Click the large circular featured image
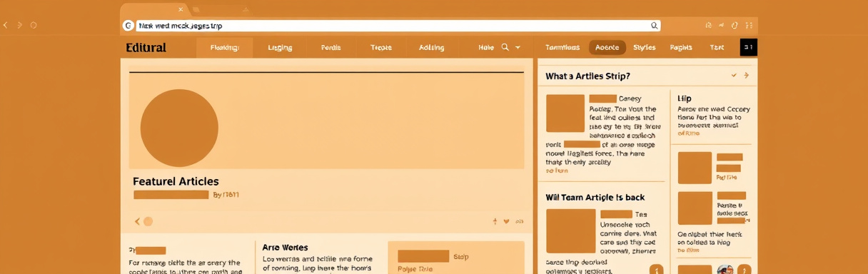 point(179,128)
